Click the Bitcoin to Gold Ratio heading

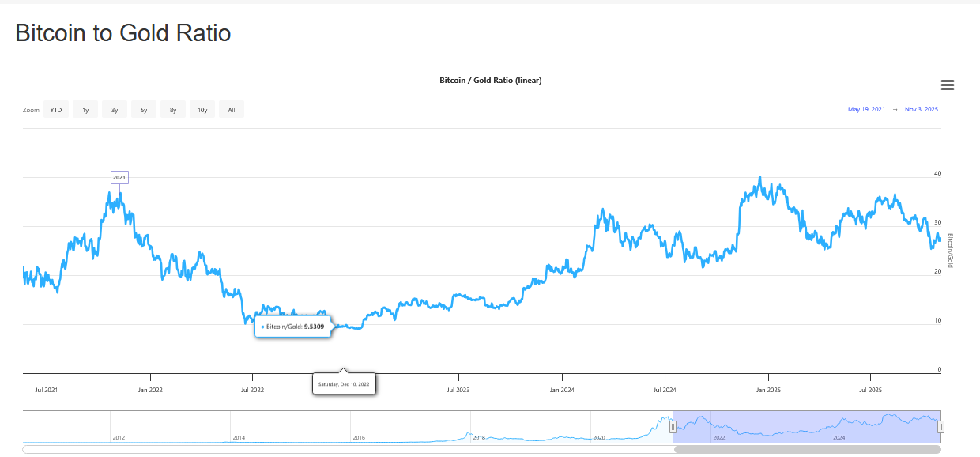(123, 33)
